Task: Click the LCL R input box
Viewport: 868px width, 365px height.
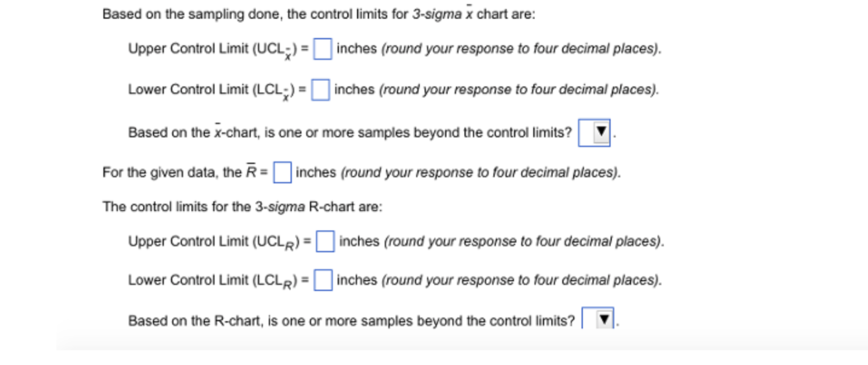Action: point(323,280)
